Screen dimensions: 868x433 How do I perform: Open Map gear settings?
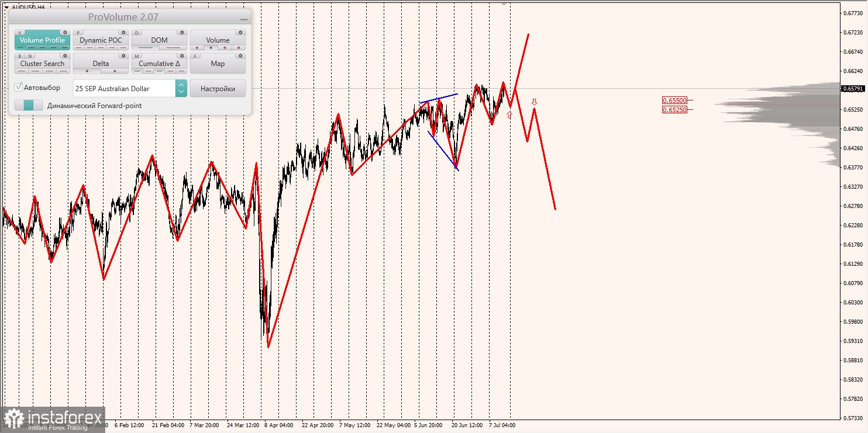[240, 56]
